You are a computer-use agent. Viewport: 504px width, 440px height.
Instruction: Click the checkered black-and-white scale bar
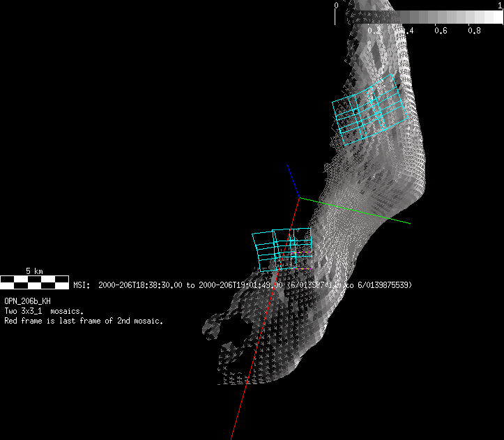pos(34,282)
